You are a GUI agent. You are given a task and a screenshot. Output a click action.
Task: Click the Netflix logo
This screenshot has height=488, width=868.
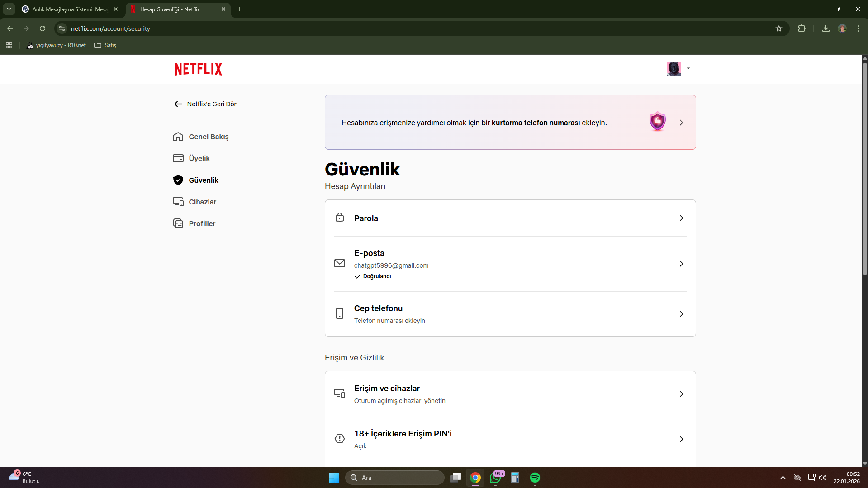coord(198,69)
